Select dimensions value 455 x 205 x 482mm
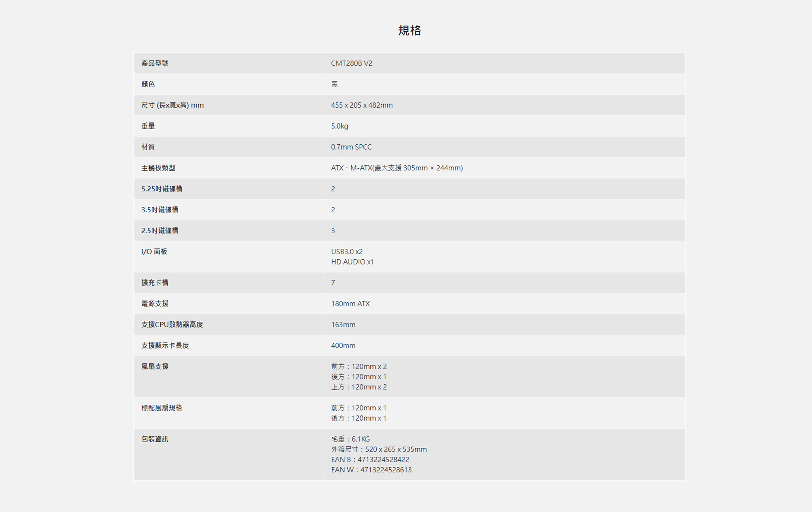Image resolution: width=812 pixels, height=512 pixels. pyautogui.click(x=362, y=105)
